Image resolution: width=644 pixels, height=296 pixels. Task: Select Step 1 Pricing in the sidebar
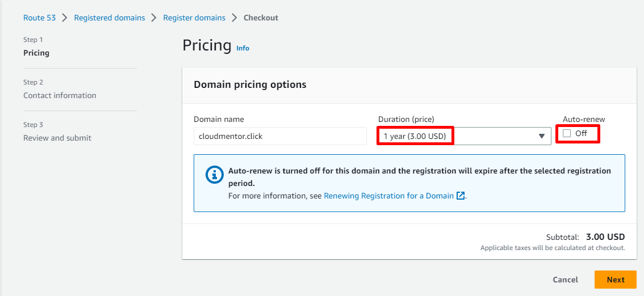click(x=36, y=53)
